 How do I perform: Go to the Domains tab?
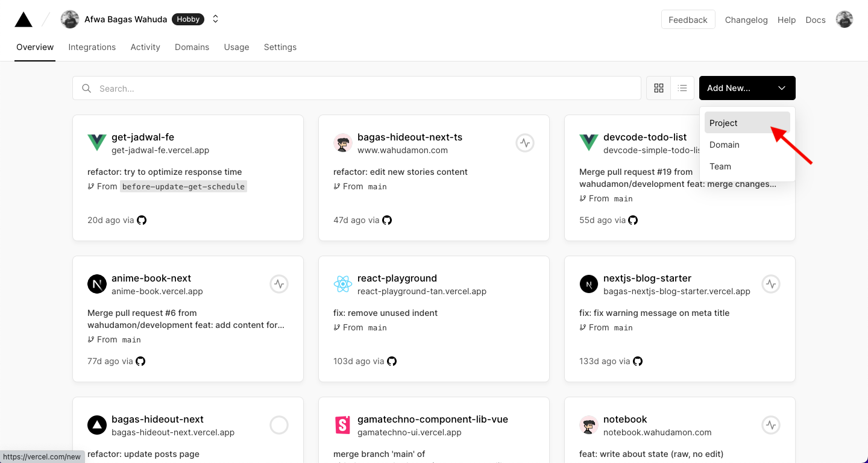(x=192, y=47)
